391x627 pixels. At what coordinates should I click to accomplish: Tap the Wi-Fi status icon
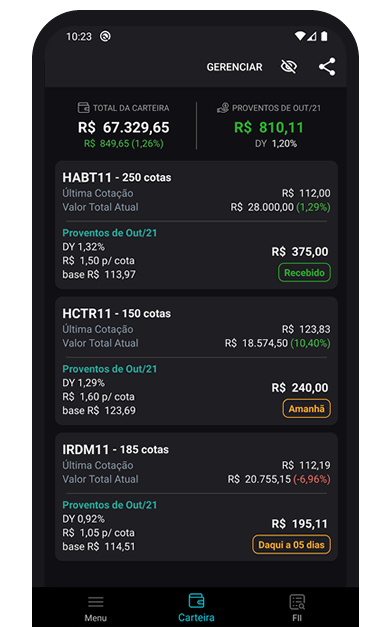pos(300,36)
